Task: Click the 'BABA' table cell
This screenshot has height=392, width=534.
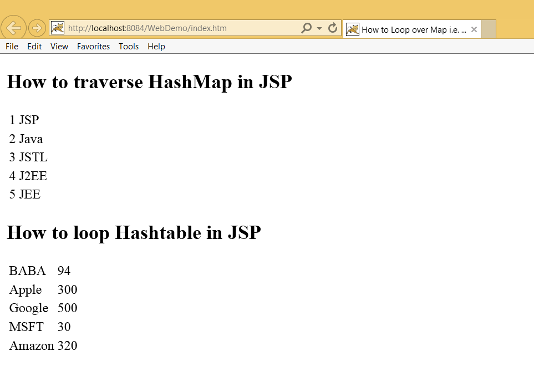Action: pyautogui.click(x=27, y=271)
